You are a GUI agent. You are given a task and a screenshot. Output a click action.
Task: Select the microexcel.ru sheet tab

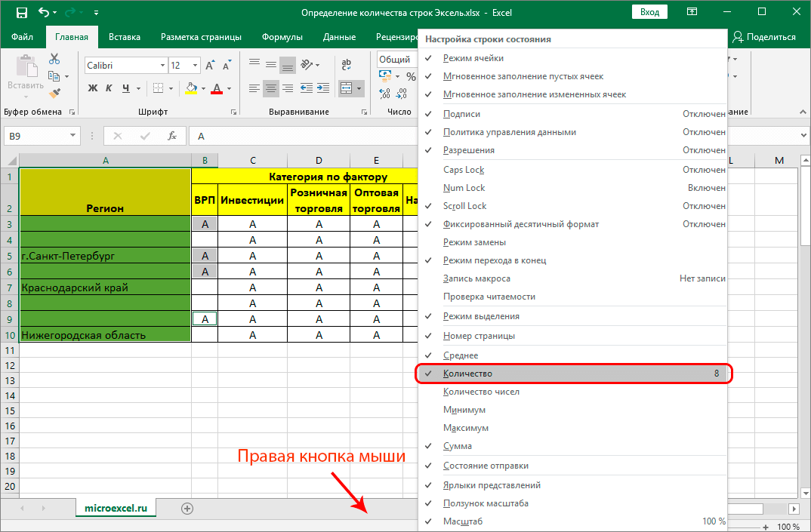click(116, 509)
